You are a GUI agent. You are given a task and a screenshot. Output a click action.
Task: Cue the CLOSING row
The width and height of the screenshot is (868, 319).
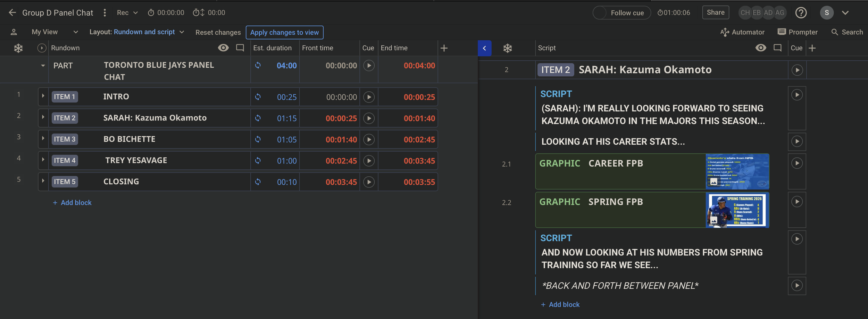[369, 182]
